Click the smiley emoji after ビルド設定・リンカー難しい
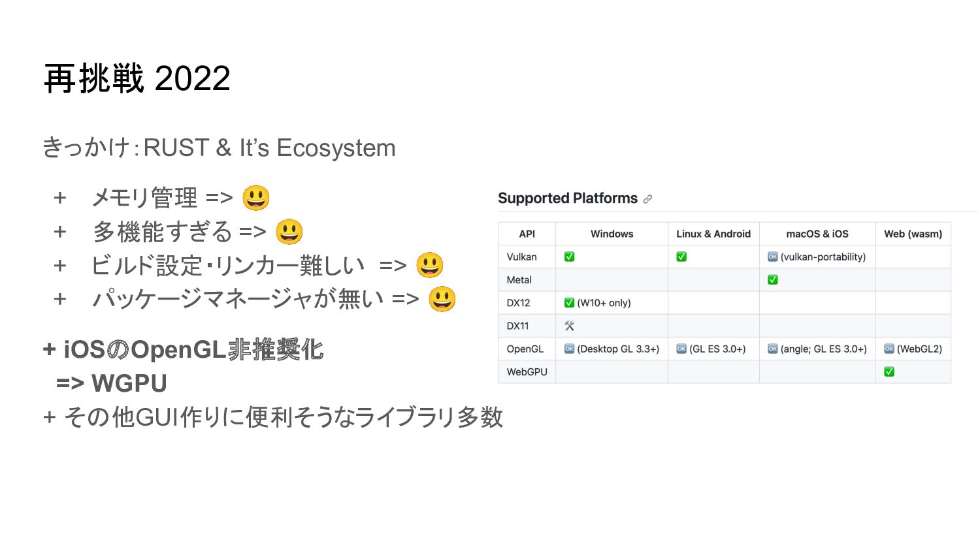 click(x=430, y=265)
